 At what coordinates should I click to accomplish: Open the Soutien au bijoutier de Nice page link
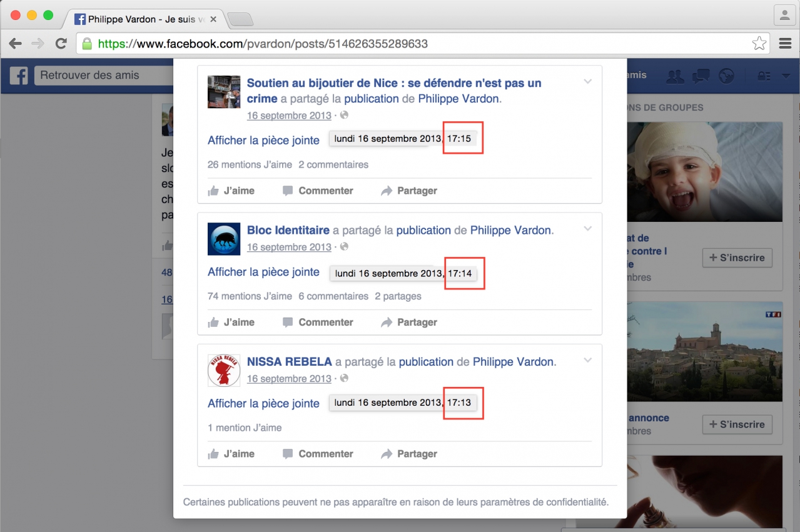point(394,91)
